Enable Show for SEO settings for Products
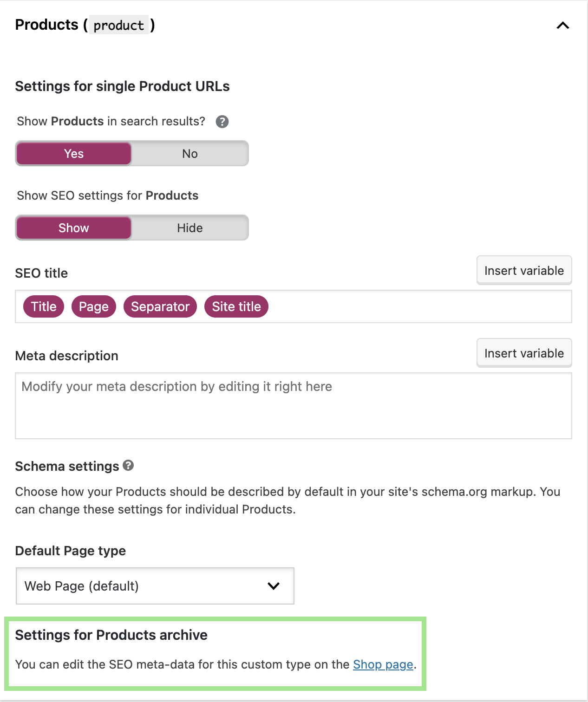The image size is (588, 702). click(73, 227)
